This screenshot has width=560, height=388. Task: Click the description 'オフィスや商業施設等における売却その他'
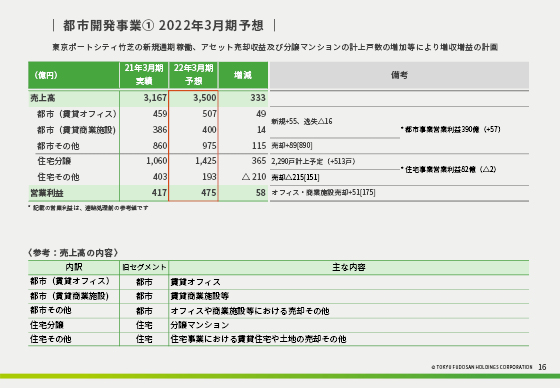pos(250,311)
